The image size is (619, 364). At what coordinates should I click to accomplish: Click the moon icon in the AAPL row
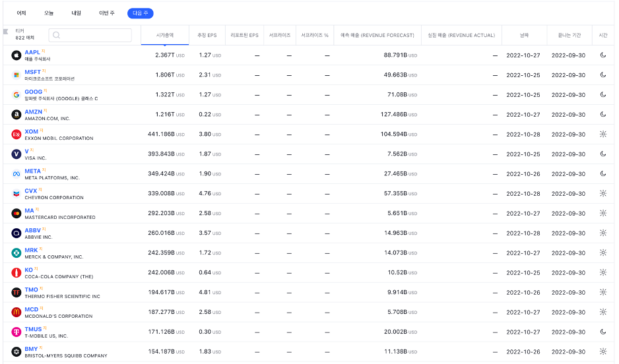tap(603, 55)
